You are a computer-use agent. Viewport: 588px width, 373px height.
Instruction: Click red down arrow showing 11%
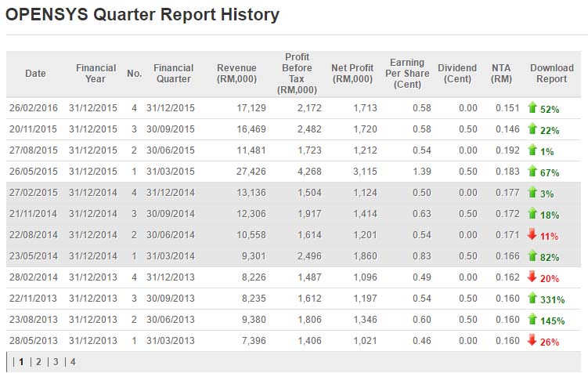pyautogui.click(x=532, y=234)
